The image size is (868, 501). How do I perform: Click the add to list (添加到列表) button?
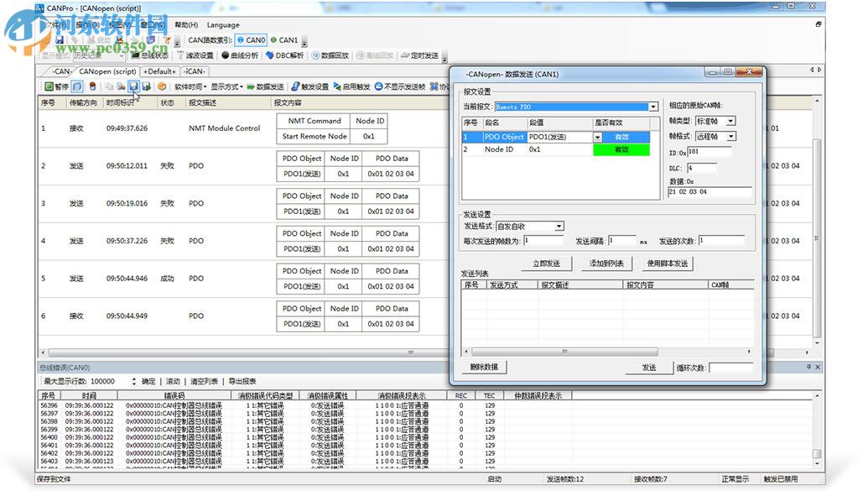point(608,262)
